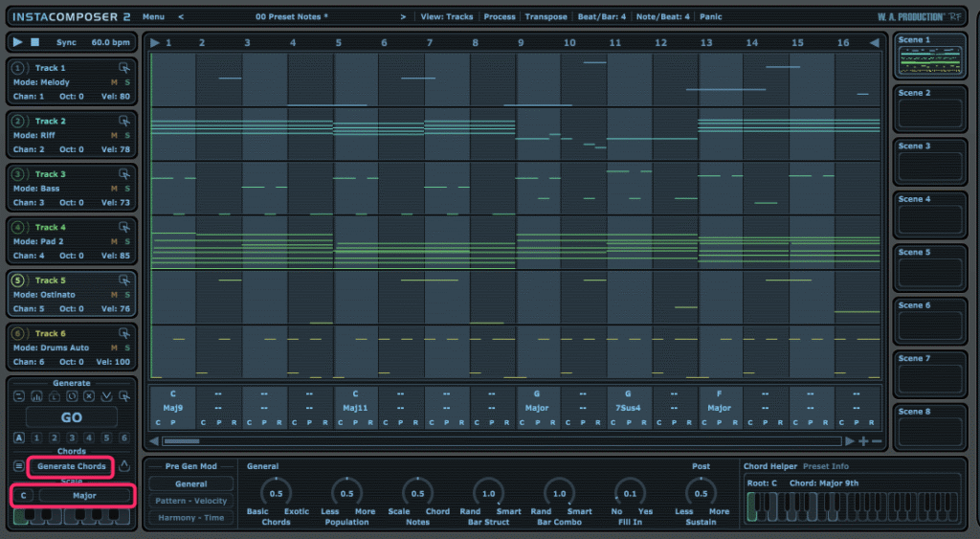Screen dimensions: 980x539
Task: Click the down-arrow icon in Generate section
Action: (106, 396)
